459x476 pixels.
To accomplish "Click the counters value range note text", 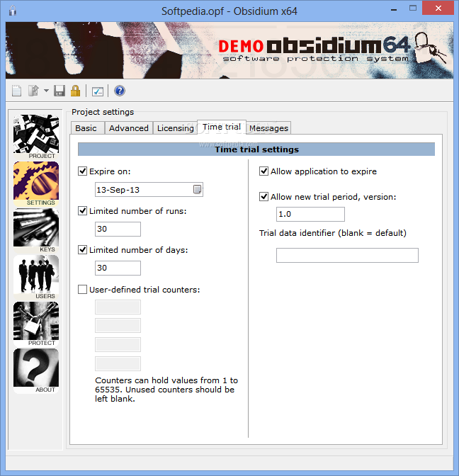I will pyautogui.click(x=166, y=390).
